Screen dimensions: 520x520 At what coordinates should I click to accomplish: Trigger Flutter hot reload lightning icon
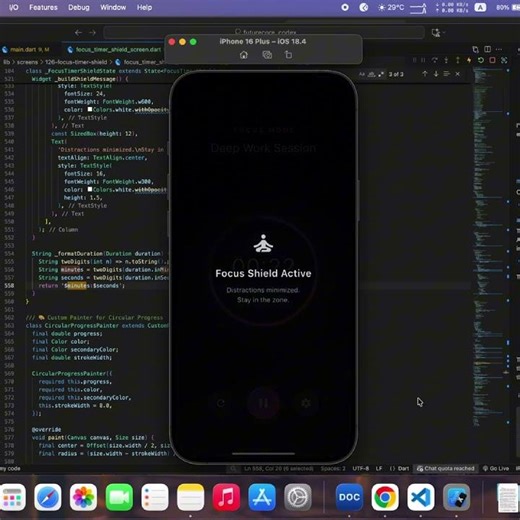(x=469, y=60)
